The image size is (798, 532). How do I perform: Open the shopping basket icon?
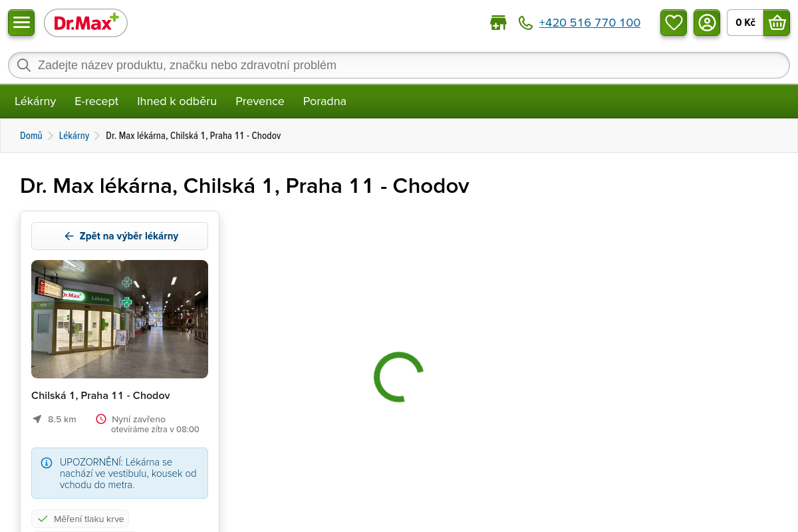777,23
